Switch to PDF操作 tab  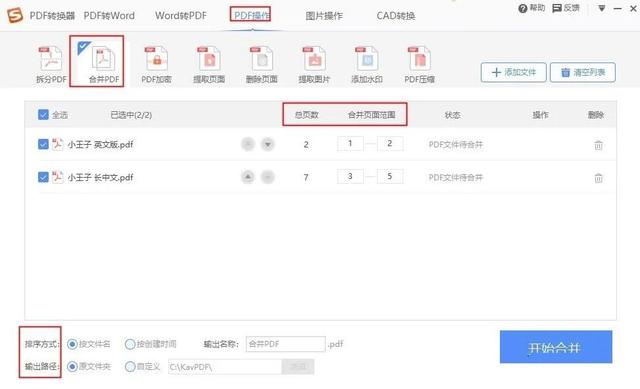pyautogui.click(x=251, y=16)
